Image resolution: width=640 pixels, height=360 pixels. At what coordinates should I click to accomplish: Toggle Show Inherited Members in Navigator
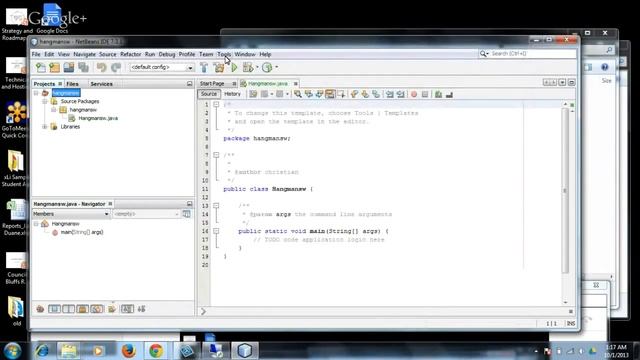point(40,309)
